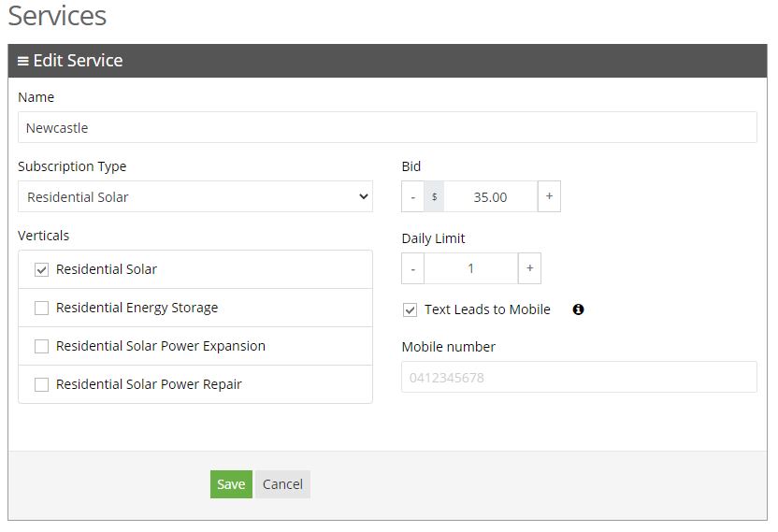The image size is (778, 532).
Task: Click the dollar sign in Bid field
Action: (x=434, y=197)
